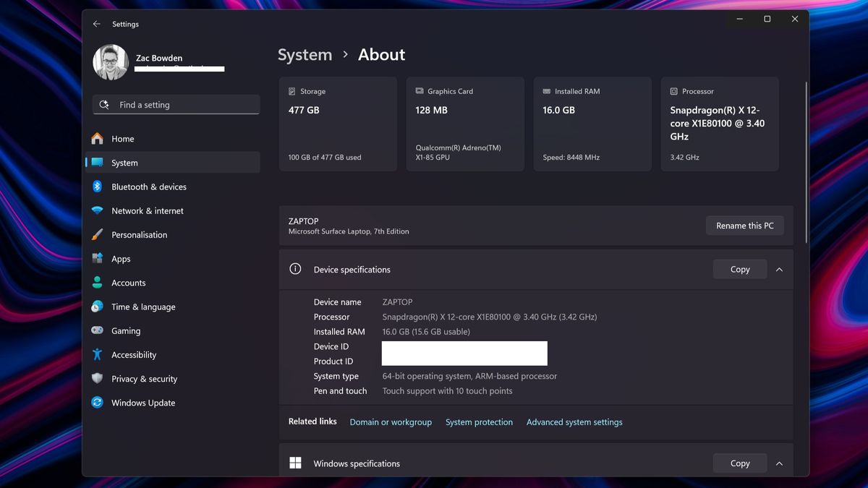This screenshot has height=488, width=868.
Task: Select the Processor chip icon
Action: tap(673, 91)
